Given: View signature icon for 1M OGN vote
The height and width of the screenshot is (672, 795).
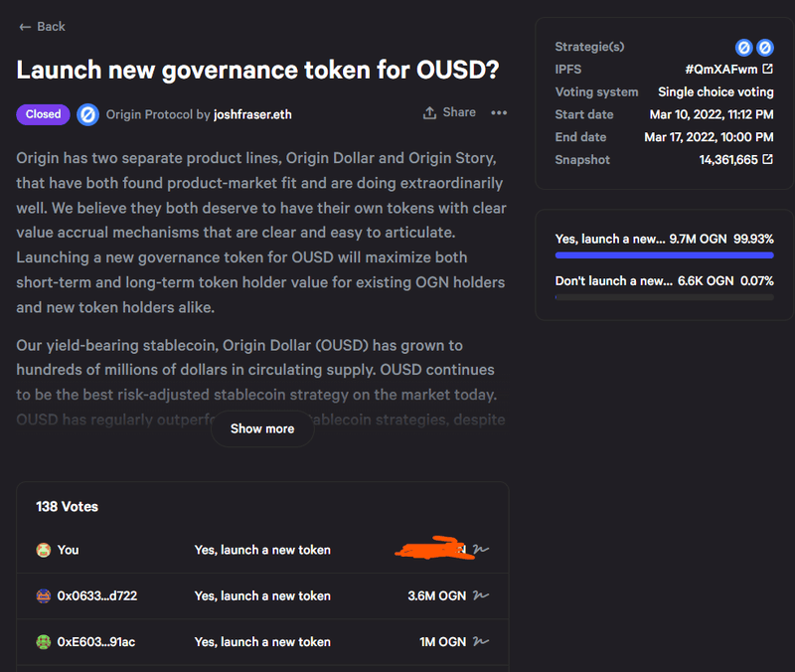Looking at the screenshot, I should [482, 642].
